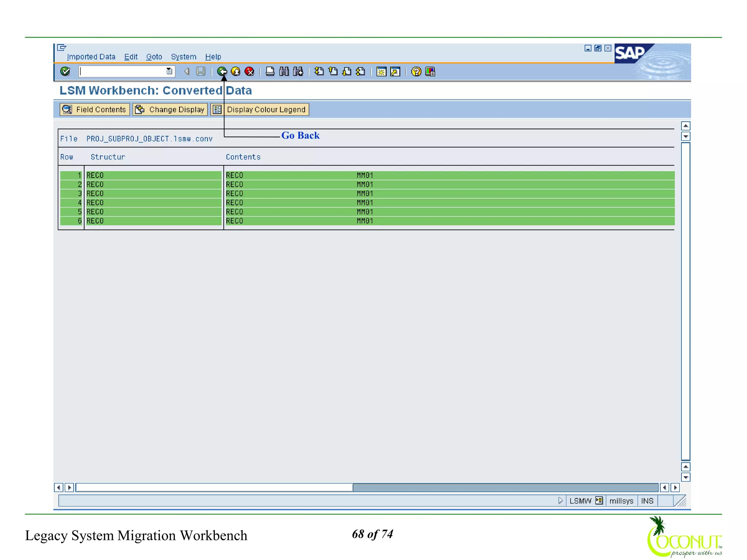Click MM01 contents in row 6
This screenshot has height=560, width=747.
(x=365, y=221)
